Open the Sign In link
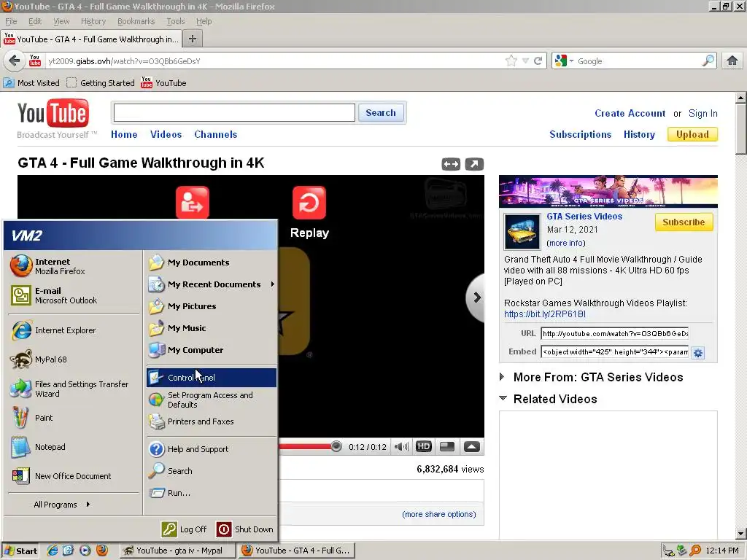 703,113
